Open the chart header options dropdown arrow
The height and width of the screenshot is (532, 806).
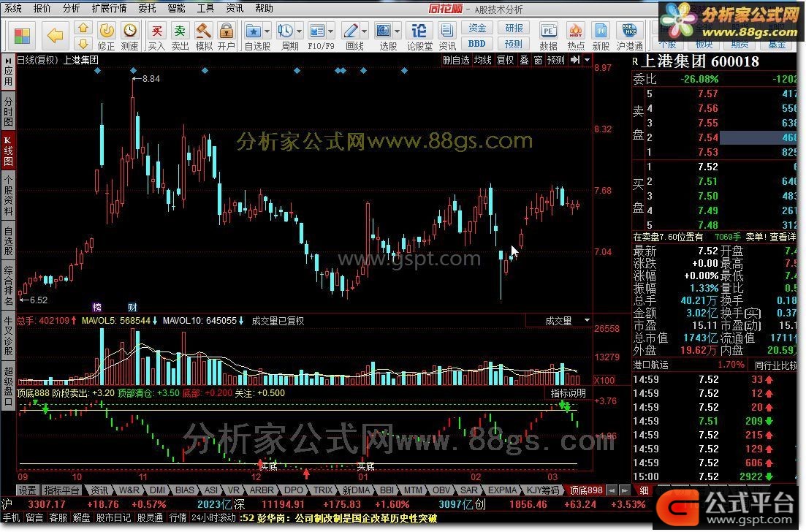587,60
